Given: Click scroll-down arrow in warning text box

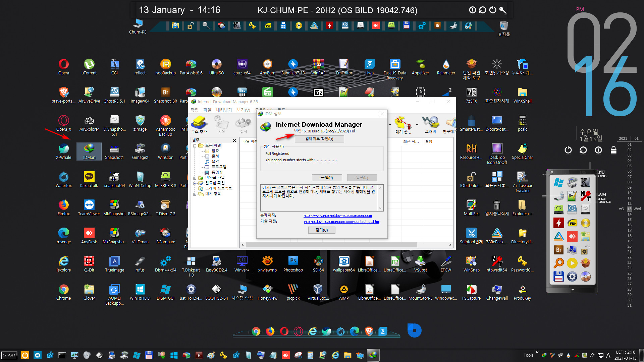Looking at the screenshot, I should tap(380, 208).
